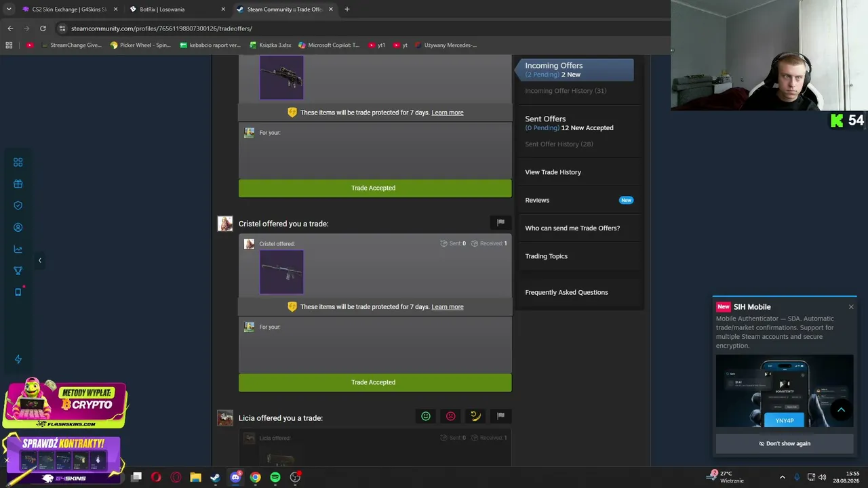
Task: Open Spotify from the taskbar
Action: (275, 477)
